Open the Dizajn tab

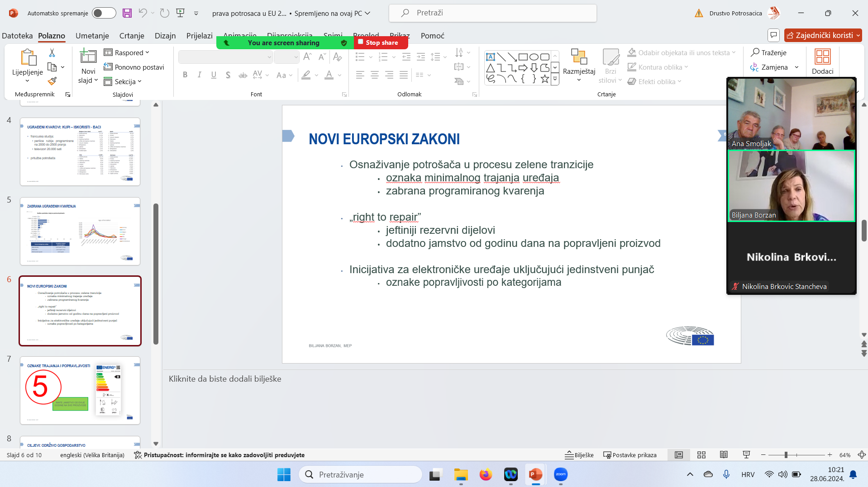pos(165,36)
